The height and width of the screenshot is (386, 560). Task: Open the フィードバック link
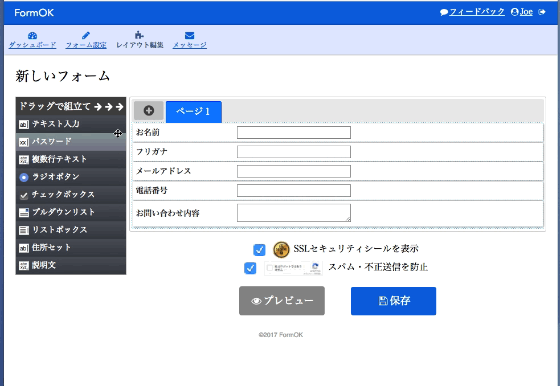pyautogui.click(x=477, y=12)
